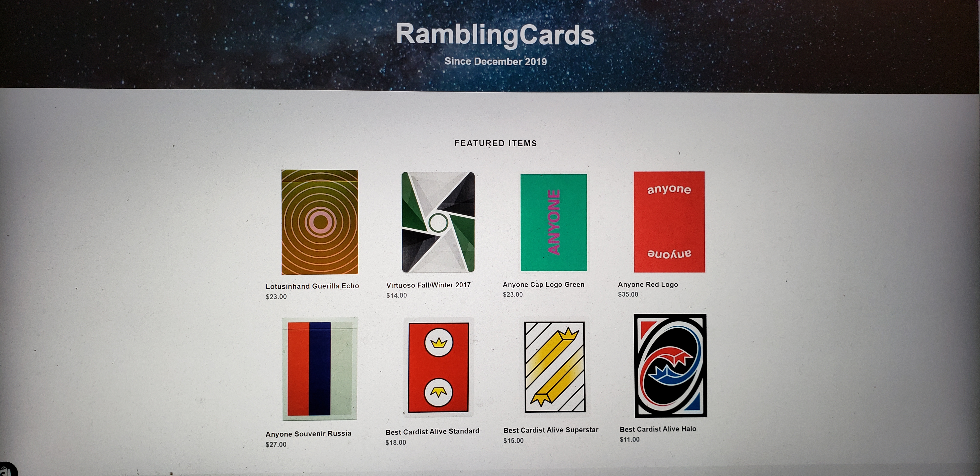Open the Shopify bag icon in corner

pyautogui.click(x=7, y=469)
